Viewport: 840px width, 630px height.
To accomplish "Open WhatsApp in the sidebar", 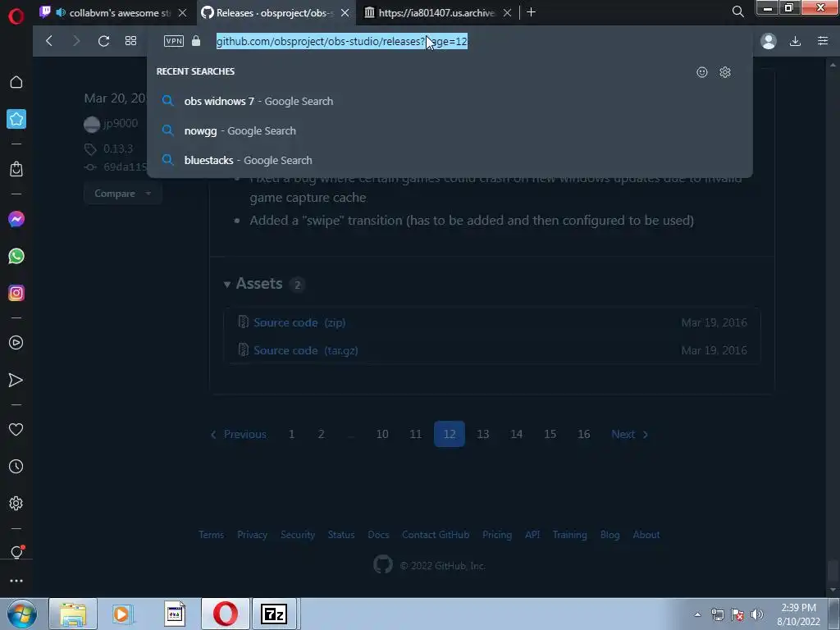I will (16, 256).
